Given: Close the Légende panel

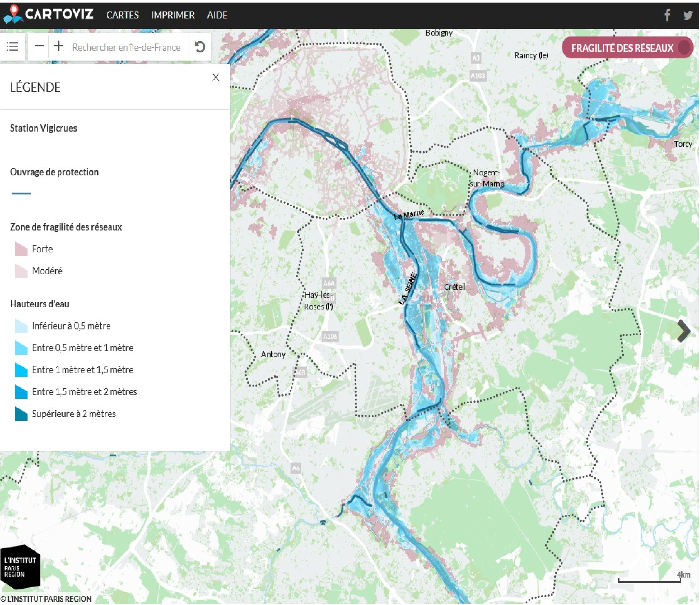Looking at the screenshot, I should [x=216, y=77].
